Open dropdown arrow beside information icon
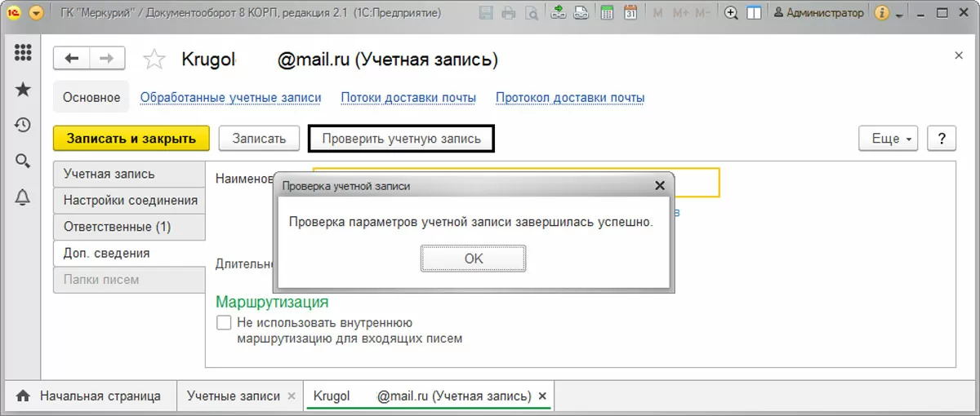This screenshot has height=416, width=980. 899,15
